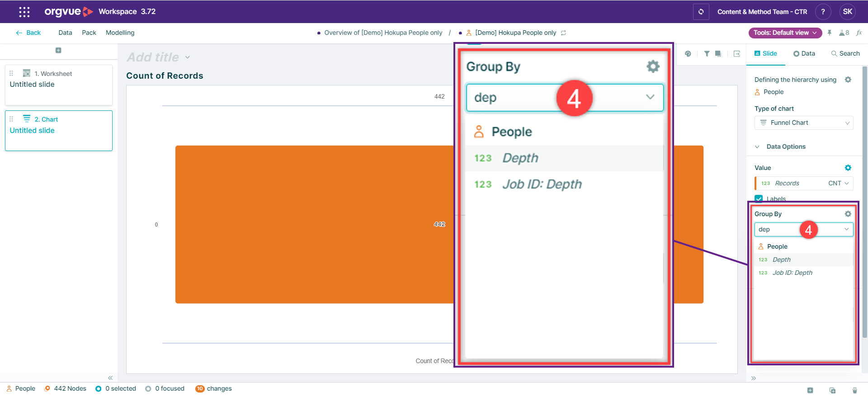This screenshot has width=868, height=397.
Task: Click People dataset in bottom status bar
Action: (21, 388)
